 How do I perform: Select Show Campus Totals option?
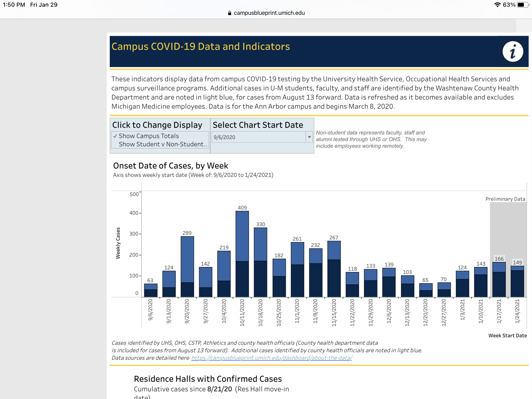[149, 136]
